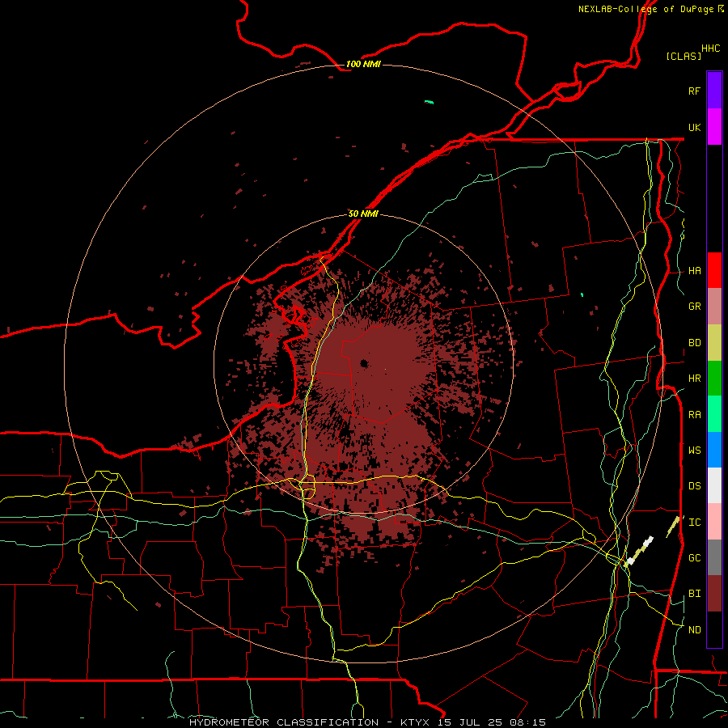Click the HYDROMETEOR CLASSIFICATION title text

[x=284, y=722]
